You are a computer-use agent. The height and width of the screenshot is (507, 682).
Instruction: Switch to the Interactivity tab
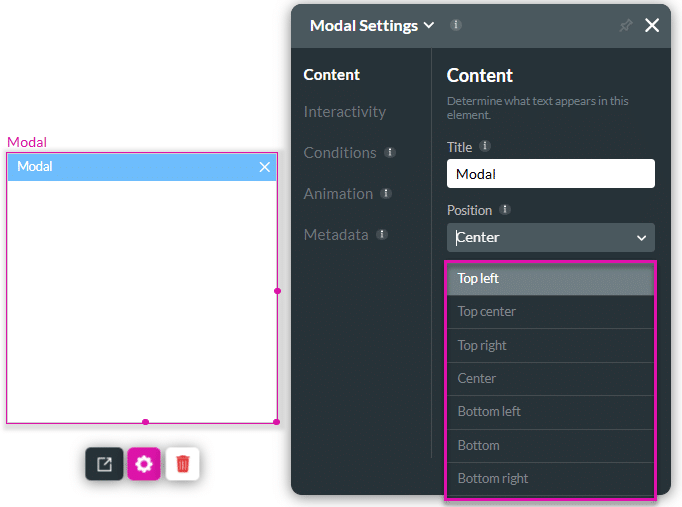click(345, 112)
